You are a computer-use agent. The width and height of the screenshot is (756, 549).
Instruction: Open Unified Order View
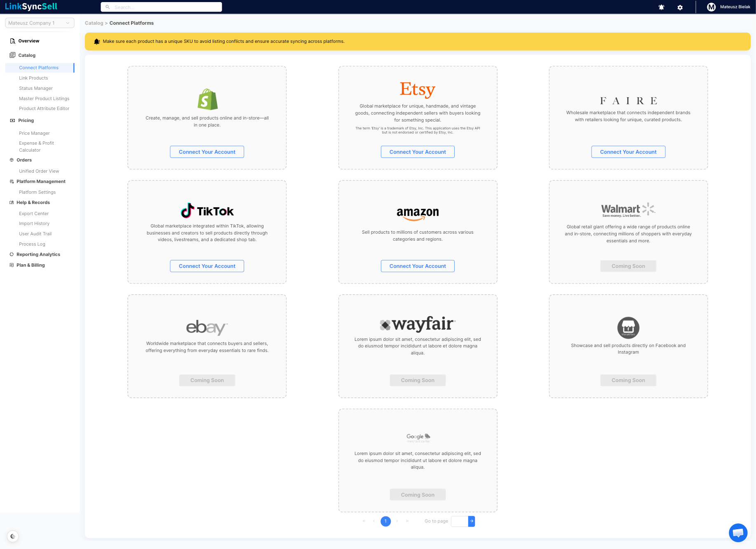tap(39, 171)
